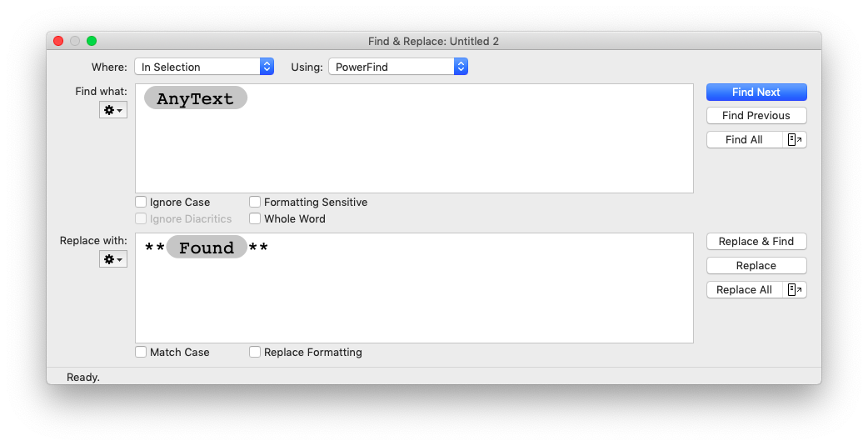The image size is (868, 446).
Task: Toggle the Formatting Sensitive checkbox
Action: (x=255, y=202)
